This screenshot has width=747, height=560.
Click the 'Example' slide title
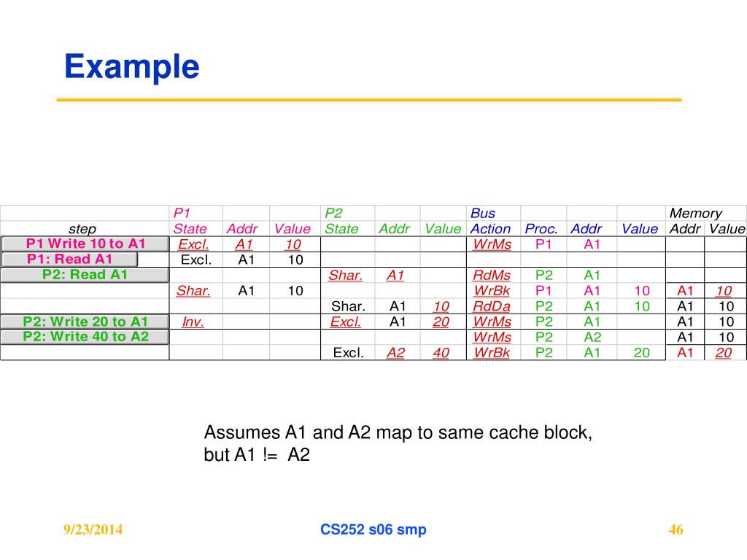point(132,66)
